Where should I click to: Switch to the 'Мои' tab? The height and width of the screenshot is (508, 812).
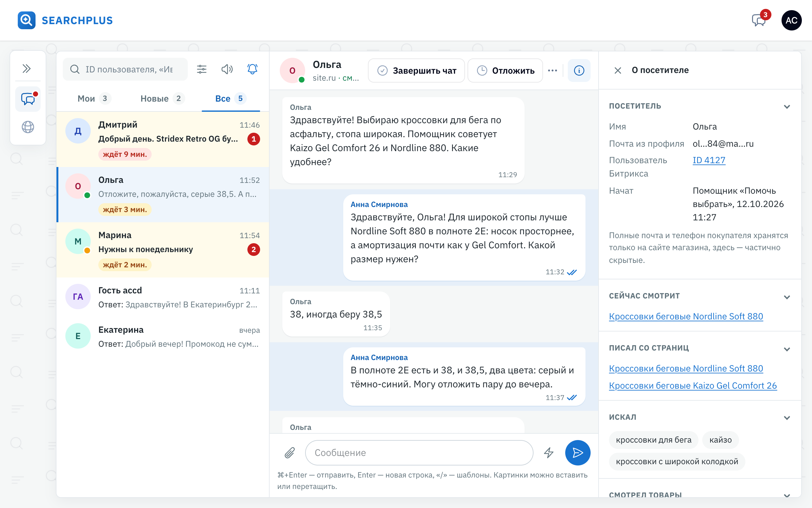(x=94, y=98)
